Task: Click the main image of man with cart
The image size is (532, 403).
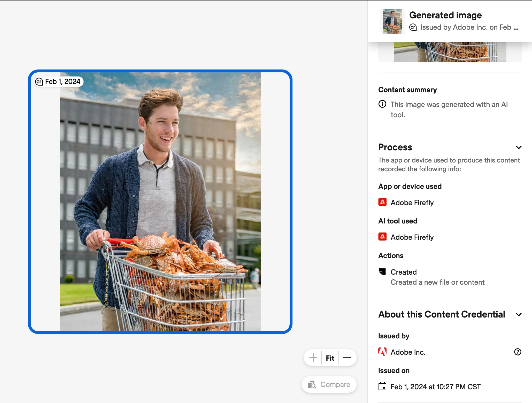Action: pos(160,202)
